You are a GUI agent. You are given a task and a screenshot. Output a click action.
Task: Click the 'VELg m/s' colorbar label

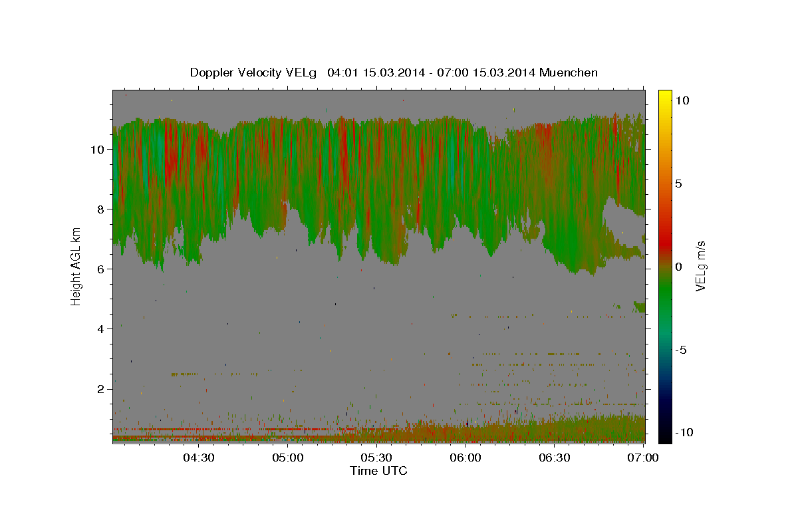(700, 266)
